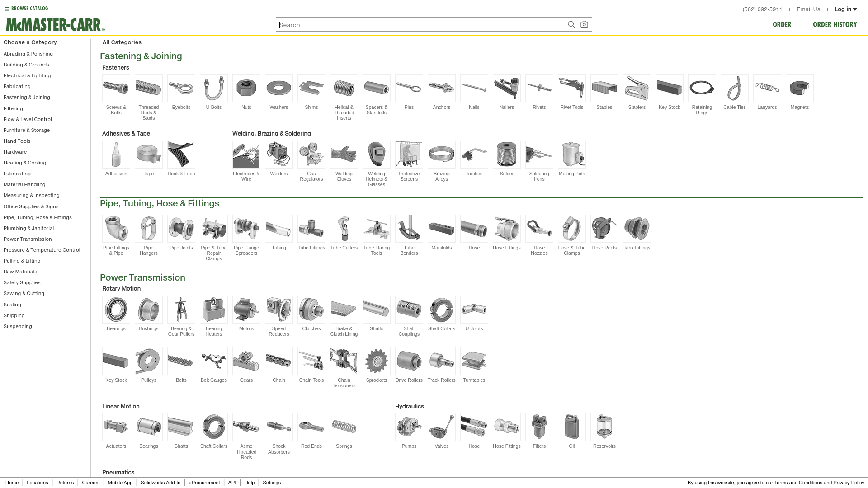This screenshot has height=488, width=868.
Task: Open the Browse Catalog menu
Action: pos(27,9)
